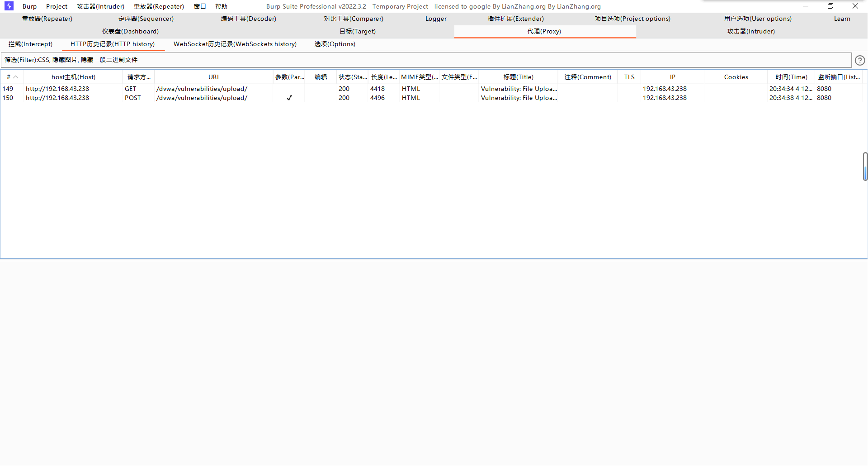
Task: Switch to the 目标(Target) tab
Action: pos(358,31)
